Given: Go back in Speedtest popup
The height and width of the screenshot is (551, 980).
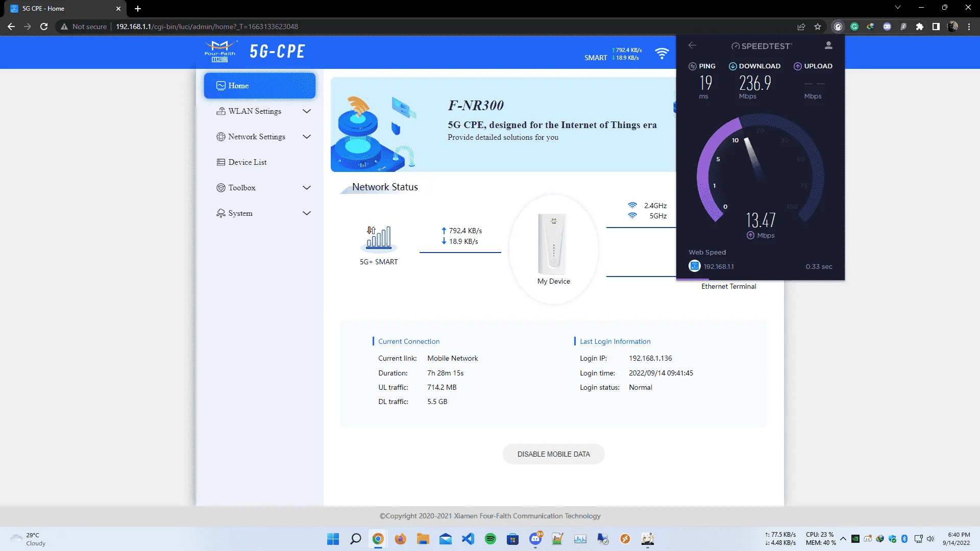Looking at the screenshot, I should [x=692, y=45].
